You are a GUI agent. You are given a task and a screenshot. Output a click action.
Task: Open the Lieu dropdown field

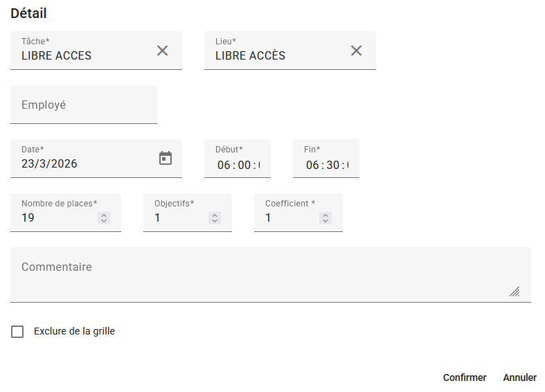277,55
